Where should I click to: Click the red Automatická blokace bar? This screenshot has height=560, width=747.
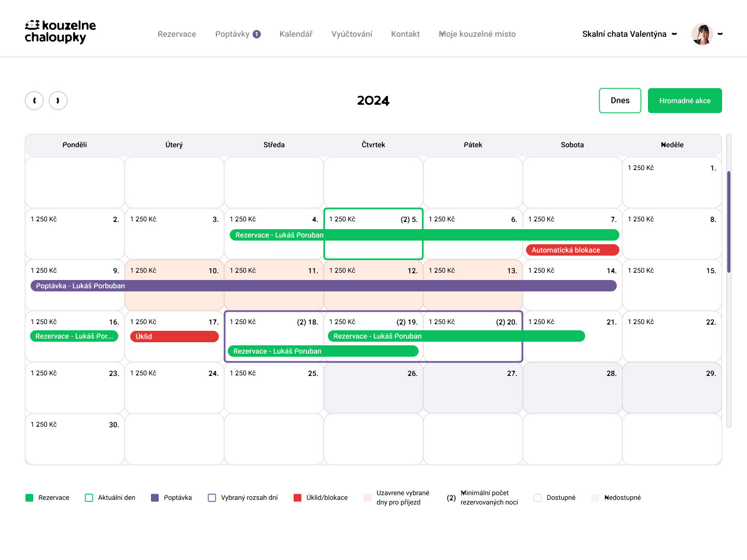pyautogui.click(x=572, y=249)
